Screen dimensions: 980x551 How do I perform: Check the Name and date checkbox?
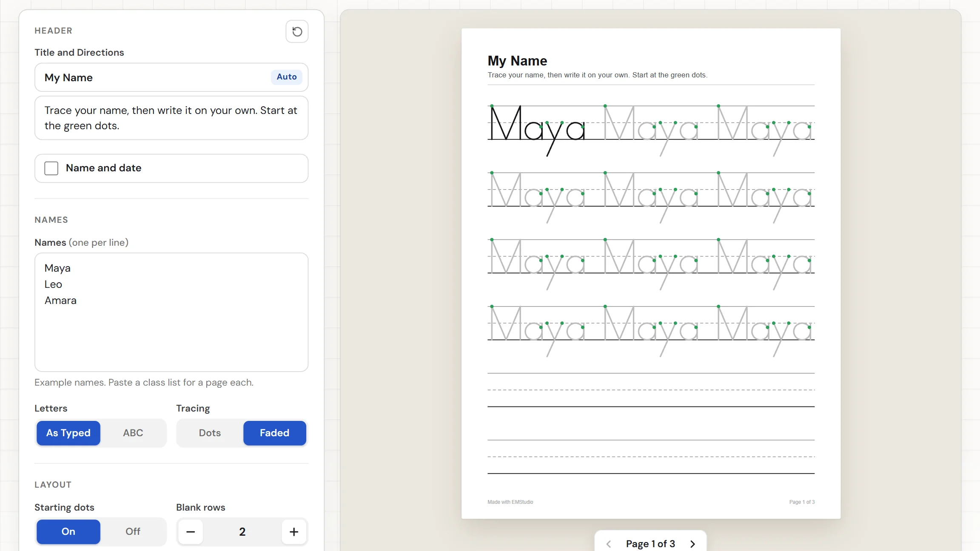(x=51, y=168)
